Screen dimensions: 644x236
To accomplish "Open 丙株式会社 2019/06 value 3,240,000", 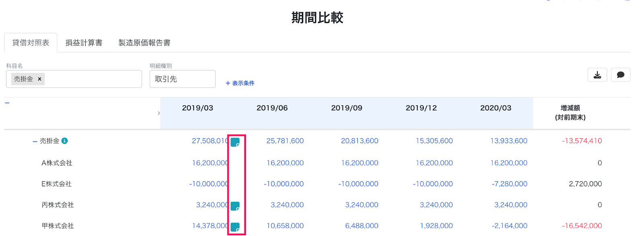I will [287, 205].
